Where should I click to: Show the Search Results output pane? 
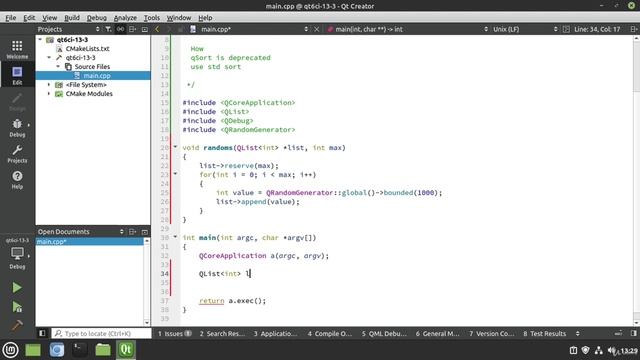[222, 333]
